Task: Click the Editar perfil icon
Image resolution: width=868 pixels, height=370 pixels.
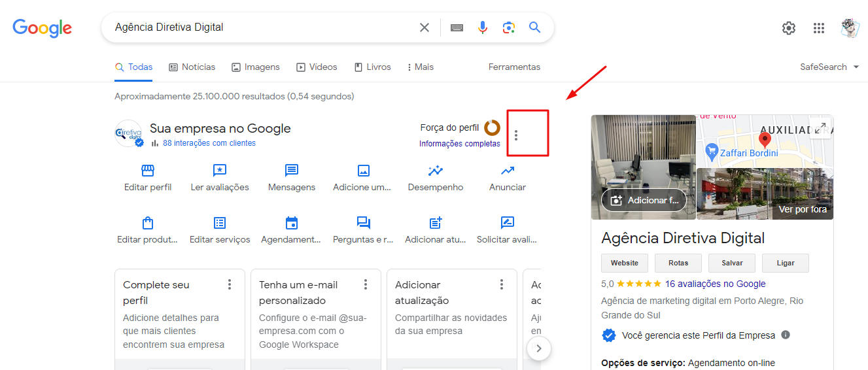Action: [148, 171]
